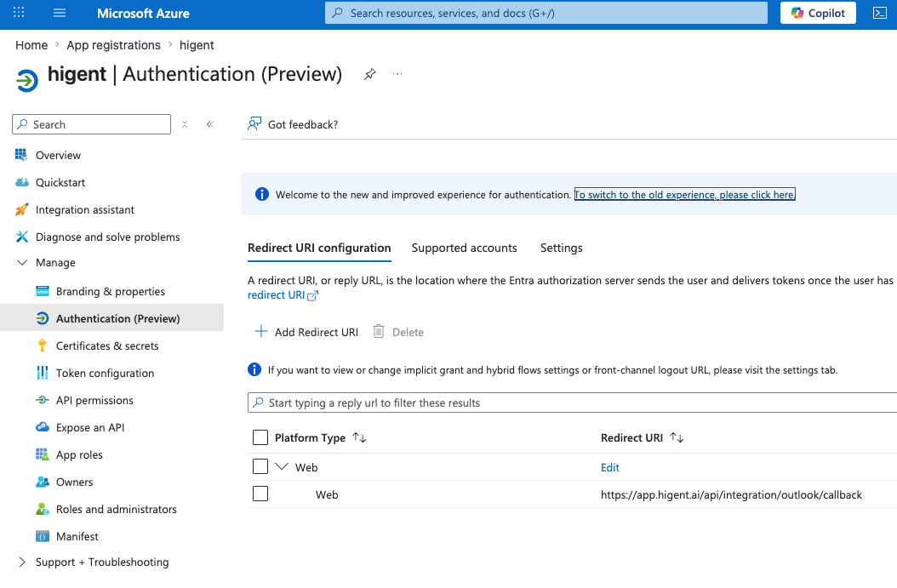The image size is (897, 588).
Task: Tick the checkbox for the callback URI row
Action: pyautogui.click(x=260, y=493)
